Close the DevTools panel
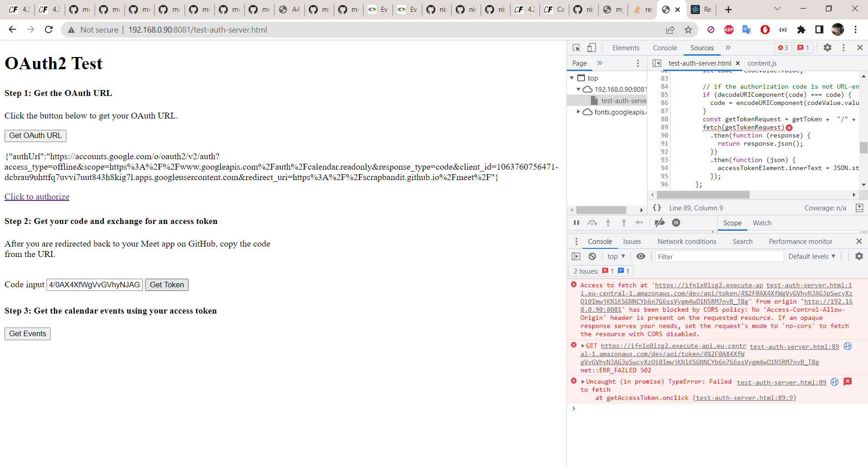868x466 pixels. [860, 48]
